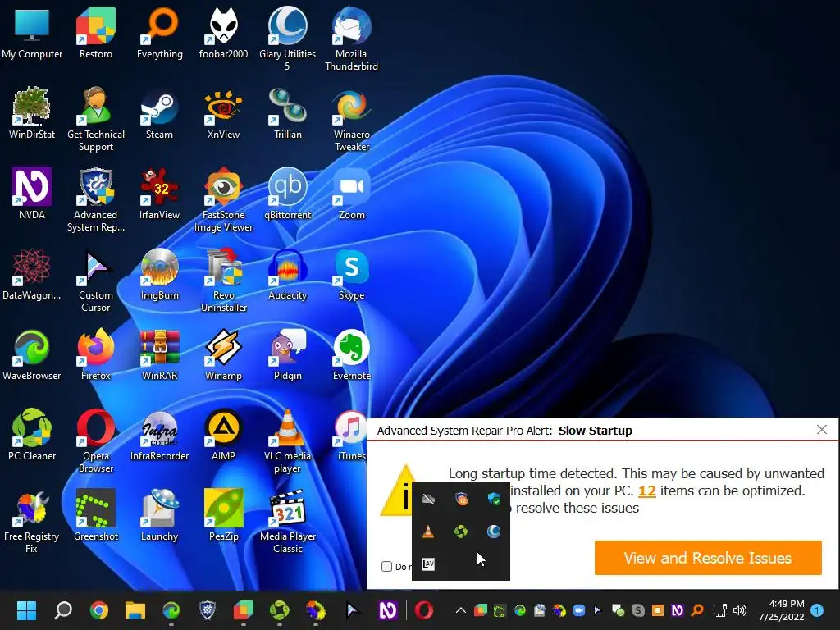Click Glary crescent icon in tray overflow
840x630 pixels.
[494, 532]
